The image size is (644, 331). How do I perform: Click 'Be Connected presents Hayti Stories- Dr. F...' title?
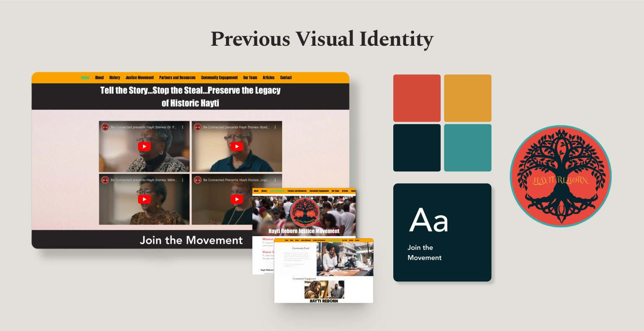click(144, 127)
